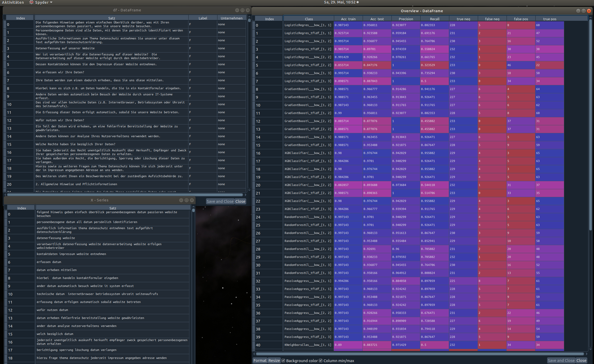Select 'datenerfassung website' in X - Series row 3
This screenshot has height=364, width=594.
click(x=112, y=238)
